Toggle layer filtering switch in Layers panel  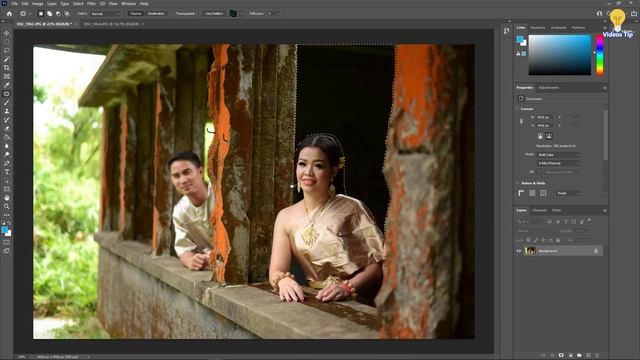(589, 220)
